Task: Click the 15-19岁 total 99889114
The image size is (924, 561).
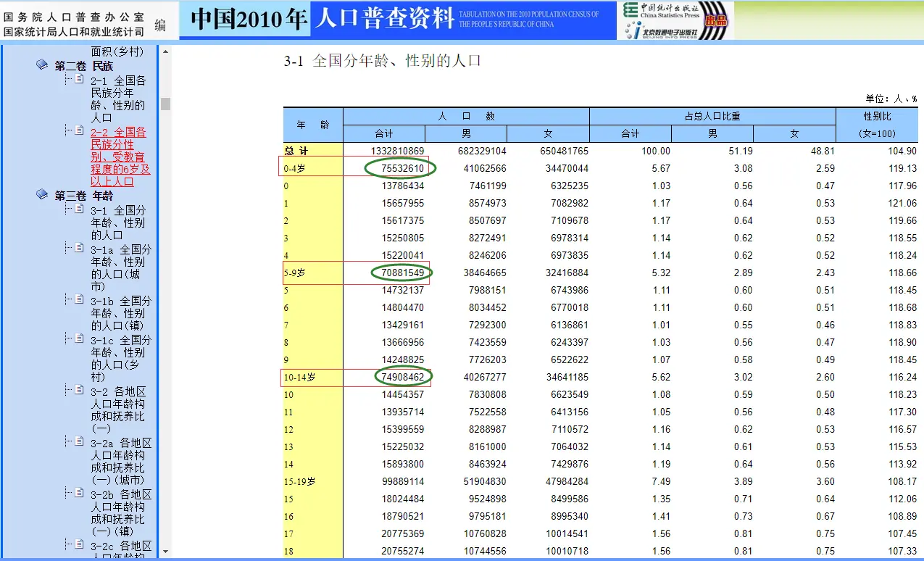Action: [x=403, y=481]
